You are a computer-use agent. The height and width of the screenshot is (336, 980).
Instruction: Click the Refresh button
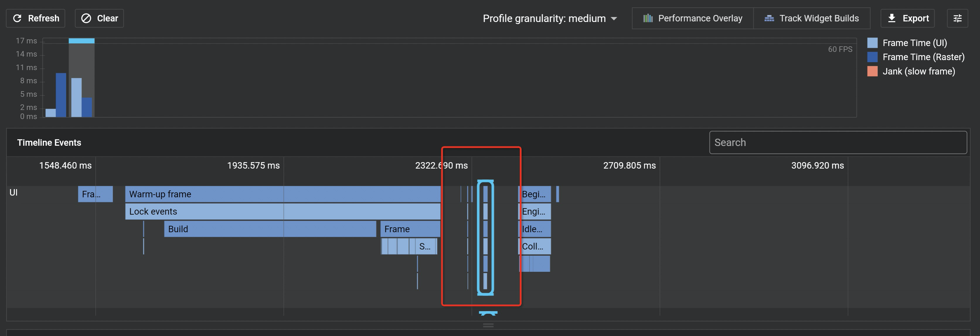coord(35,18)
